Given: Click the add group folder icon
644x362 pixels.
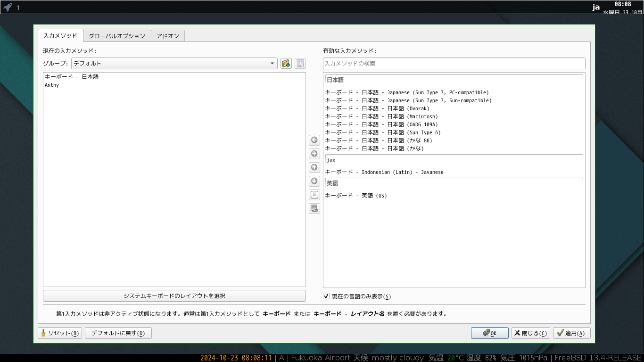Looking at the screenshot, I should point(286,64).
